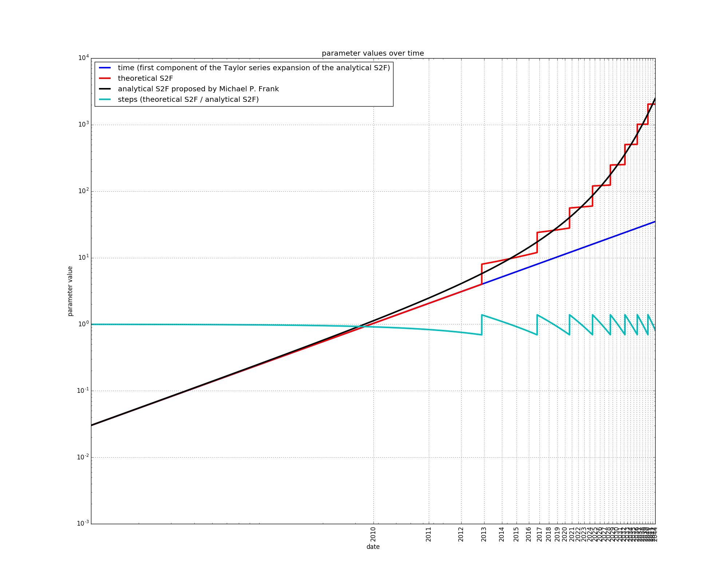The width and height of the screenshot is (728, 582).
Task: Click the 'date' x-axis label
Action: (373, 547)
